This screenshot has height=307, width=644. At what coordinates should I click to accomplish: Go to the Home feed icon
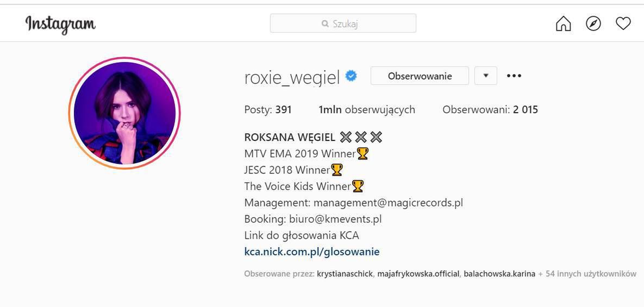(x=564, y=23)
